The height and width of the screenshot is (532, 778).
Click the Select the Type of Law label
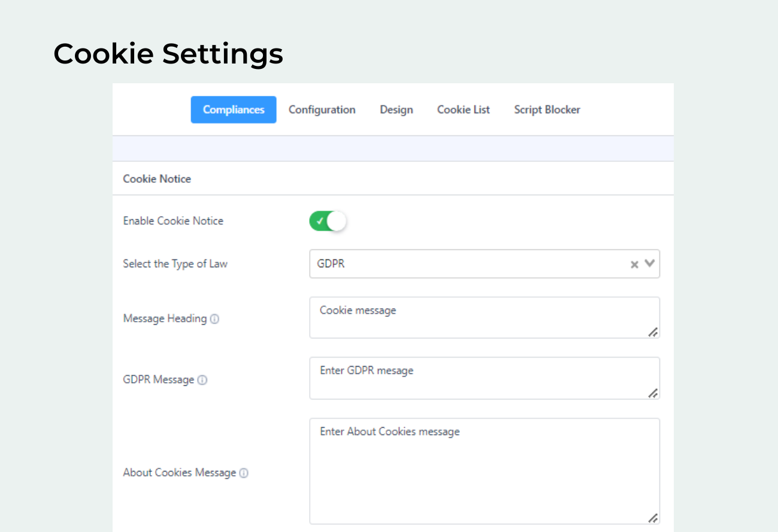tap(175, 264)
